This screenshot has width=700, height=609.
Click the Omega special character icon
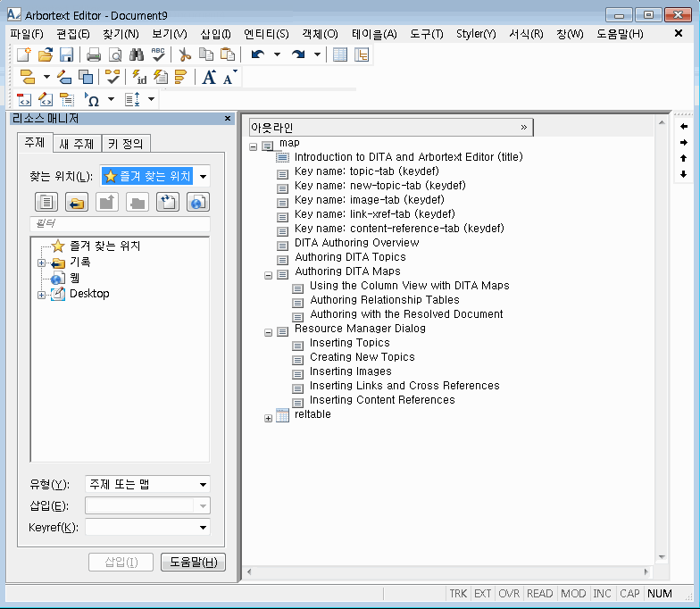pyautogui.click(x=93, y=99)
